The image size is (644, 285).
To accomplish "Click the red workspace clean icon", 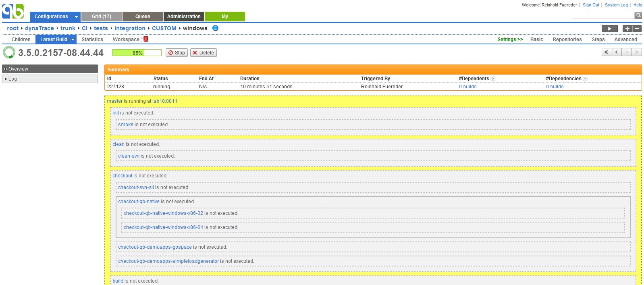I will (146, 40).
